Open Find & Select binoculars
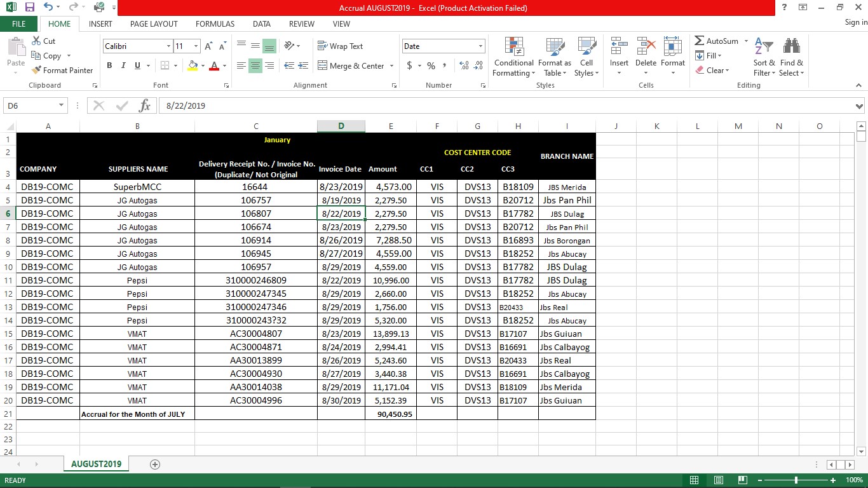This screenshot has width=868, height=488. pos(792,57)
